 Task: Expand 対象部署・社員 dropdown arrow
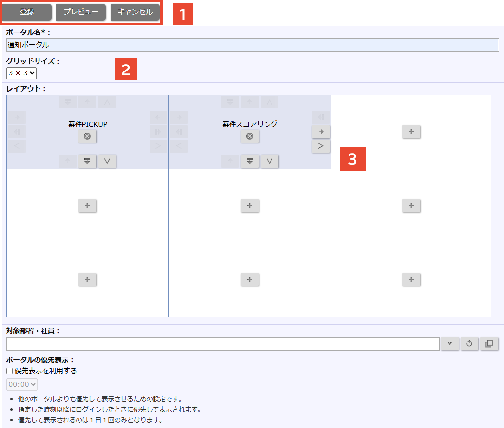click(x=450, y=344)
